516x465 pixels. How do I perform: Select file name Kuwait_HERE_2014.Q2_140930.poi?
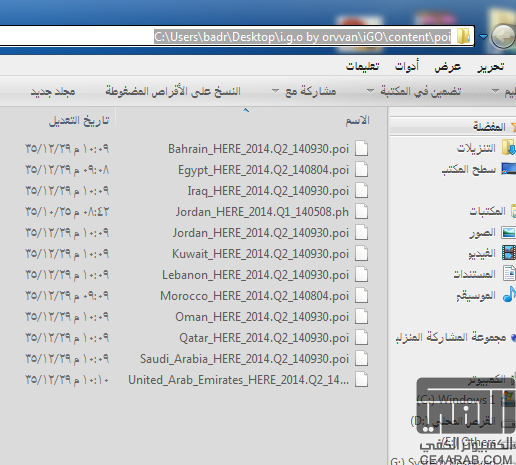tap(260, 254)
